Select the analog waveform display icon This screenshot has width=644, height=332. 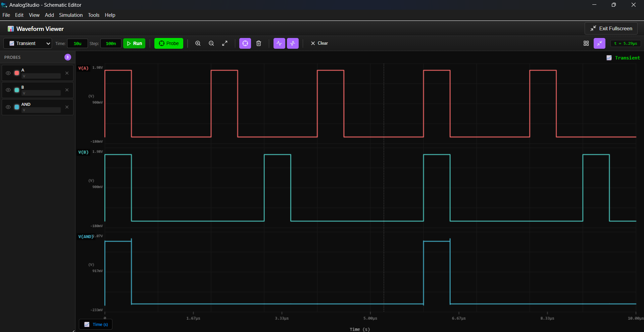click(x=279, y=43)
